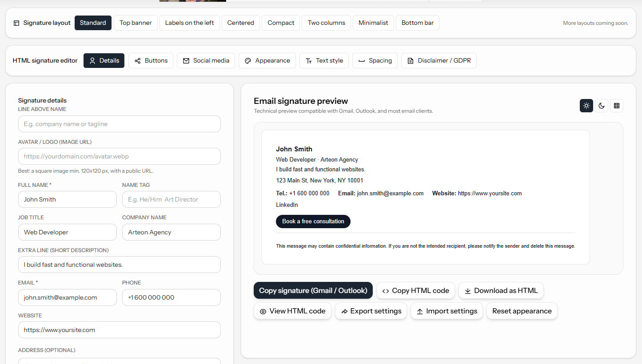Click inside the Company Name field
The image size is (642, 364).
click(x=171, y=232)
